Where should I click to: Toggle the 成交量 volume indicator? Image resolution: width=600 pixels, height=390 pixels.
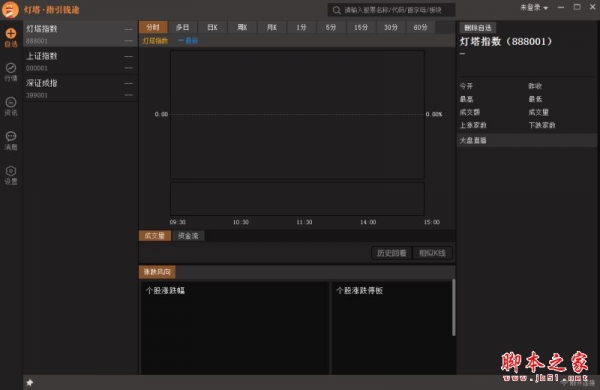tap(155, 236)
